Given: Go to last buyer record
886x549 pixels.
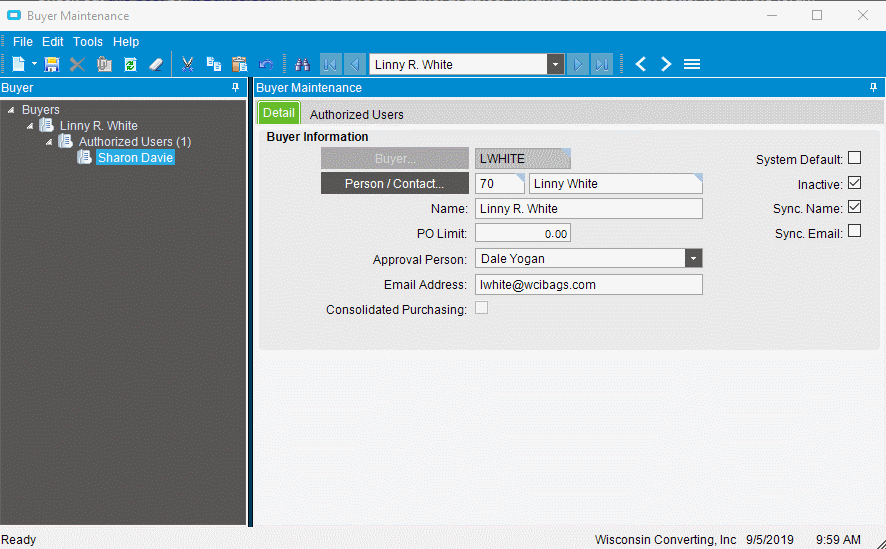Looking at the screenshot, I should 602,64.
